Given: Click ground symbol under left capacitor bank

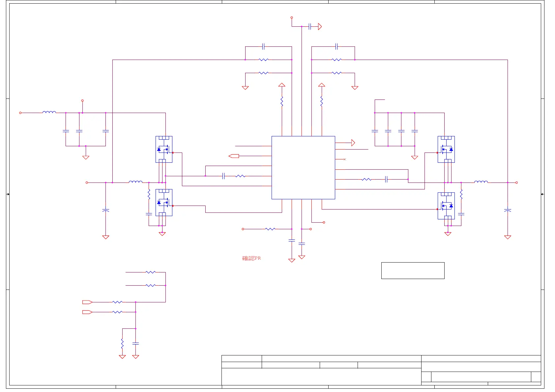Looking at the screenshot, I should tap(86, 157).
